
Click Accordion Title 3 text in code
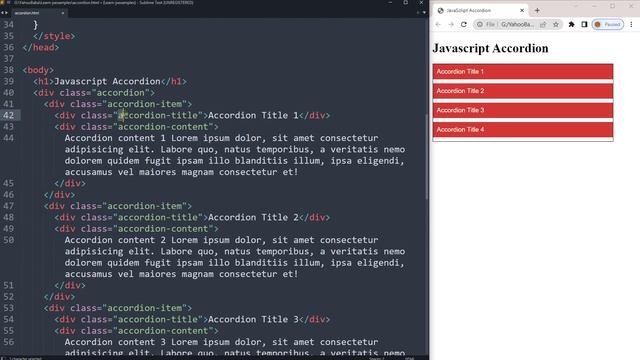click(x=253, y=320)
